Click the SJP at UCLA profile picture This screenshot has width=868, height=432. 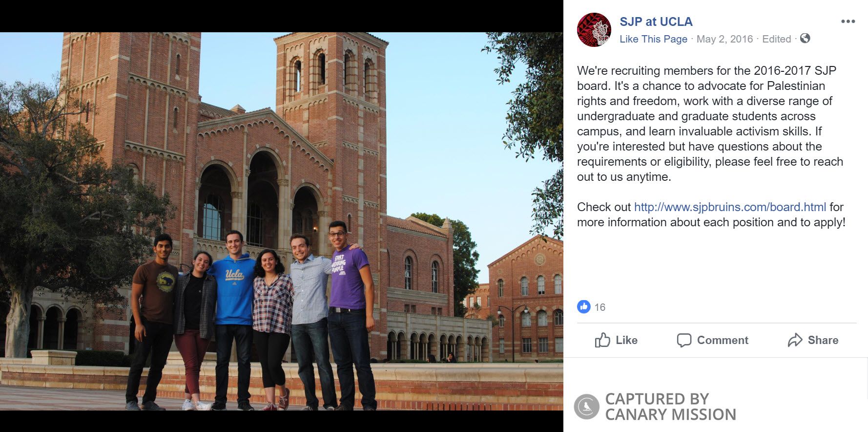[594, 30]
